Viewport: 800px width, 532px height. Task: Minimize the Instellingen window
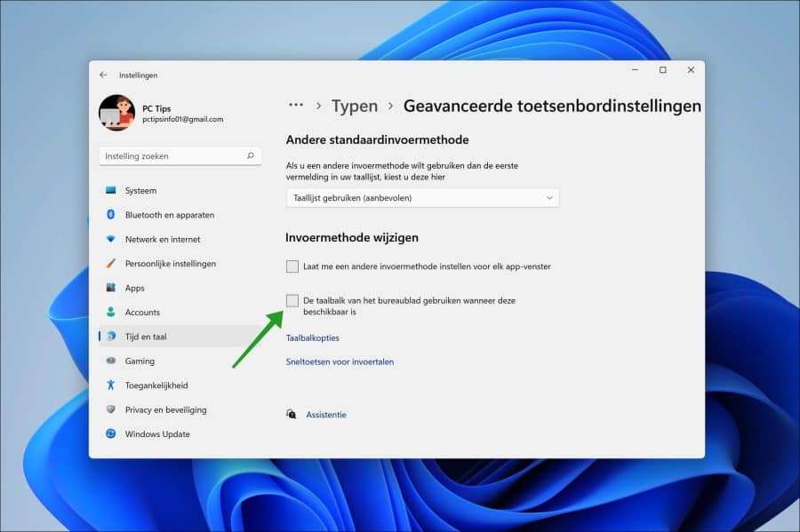[636, 70]
